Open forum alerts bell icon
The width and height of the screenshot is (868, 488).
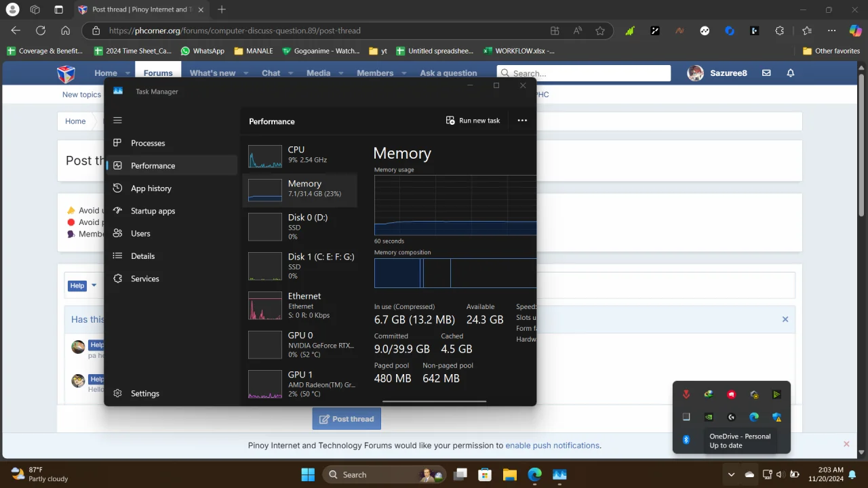tap(791, 73)
